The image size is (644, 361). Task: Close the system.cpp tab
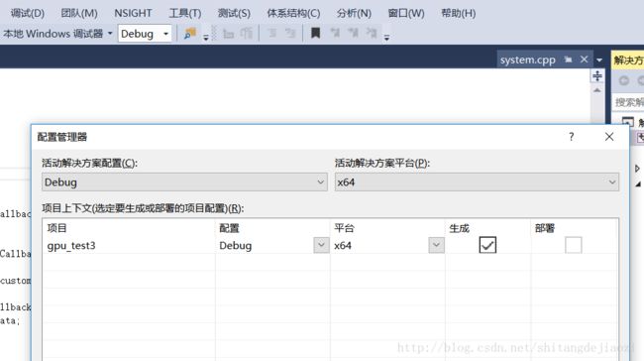pos(584,60)
